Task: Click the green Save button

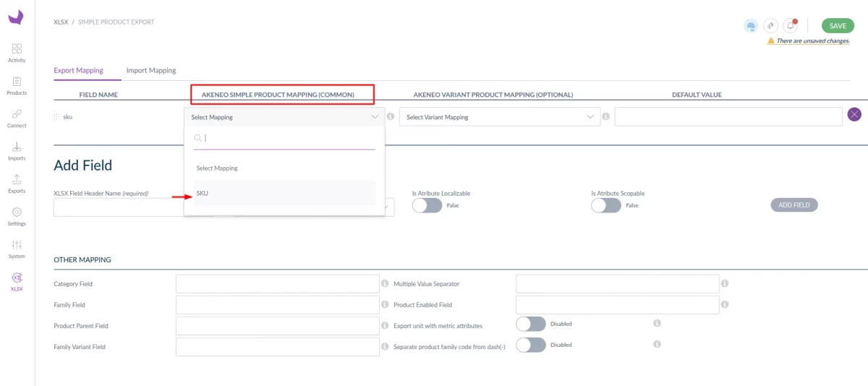Action: click(837, 26)
